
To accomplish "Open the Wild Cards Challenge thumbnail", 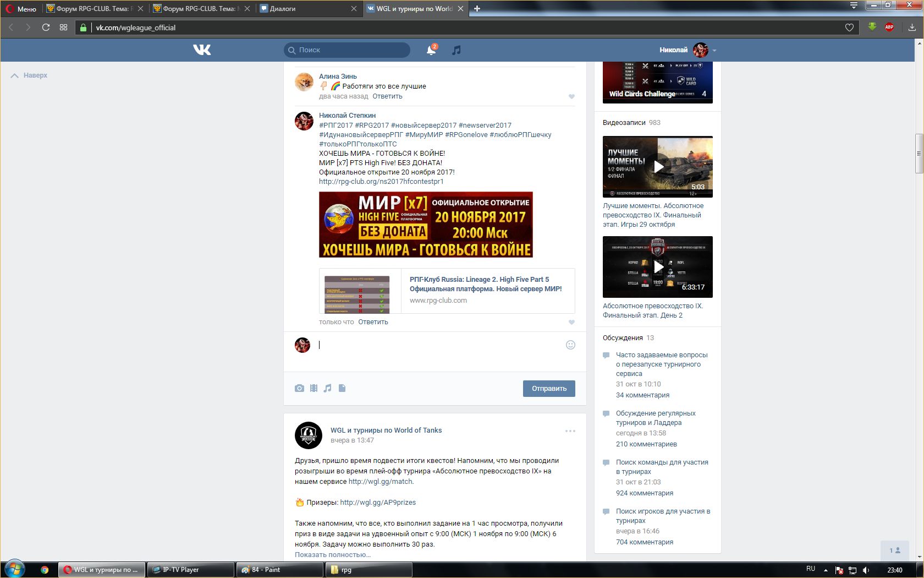I will click(x=658, y=83).
